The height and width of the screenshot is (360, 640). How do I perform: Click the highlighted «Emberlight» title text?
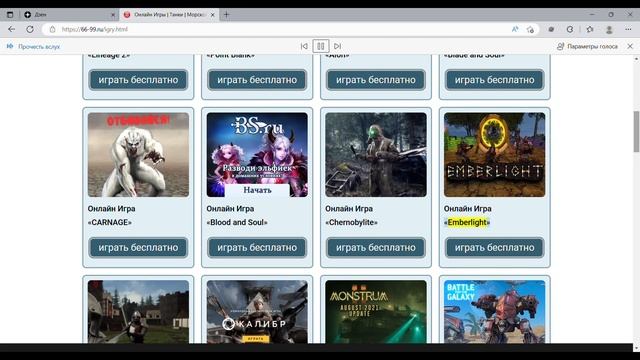(x=467, y=222)
